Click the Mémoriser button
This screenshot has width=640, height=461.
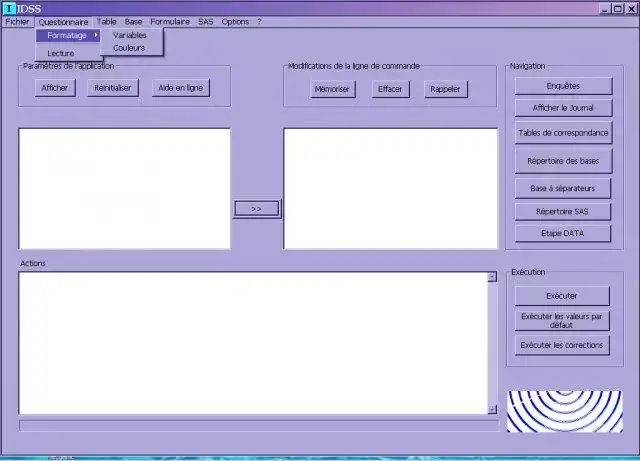pos(332,89)
